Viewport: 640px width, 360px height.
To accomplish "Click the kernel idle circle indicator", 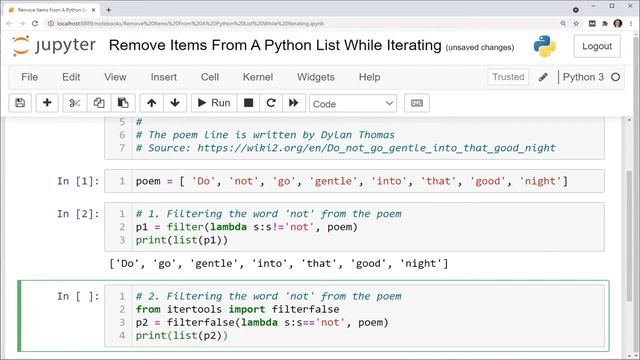I will [x=616, y=77].
